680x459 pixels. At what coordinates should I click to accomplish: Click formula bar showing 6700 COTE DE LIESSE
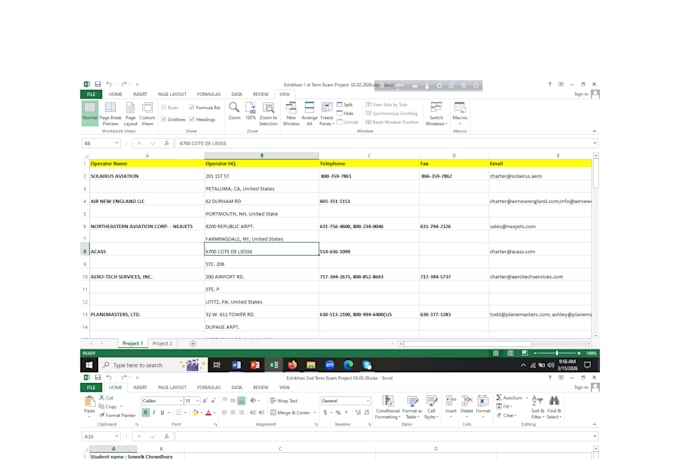384,143
